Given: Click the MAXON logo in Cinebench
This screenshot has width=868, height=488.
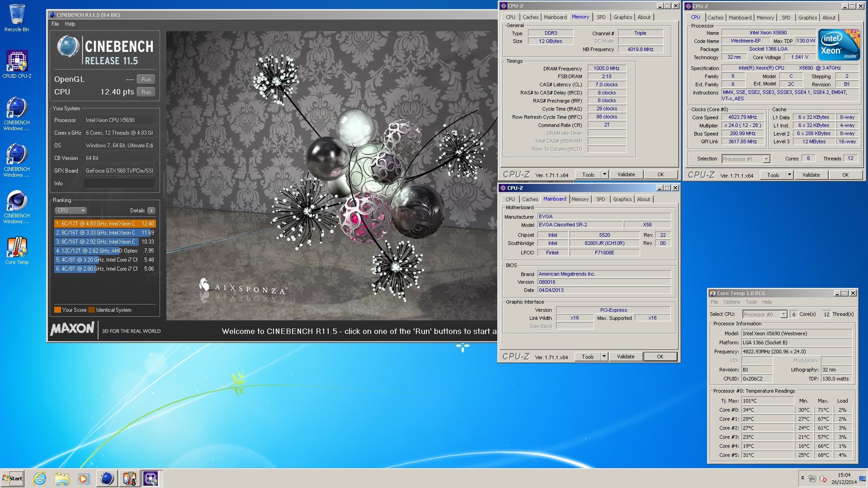Looking at the screenshot, I should click(72, 329).
